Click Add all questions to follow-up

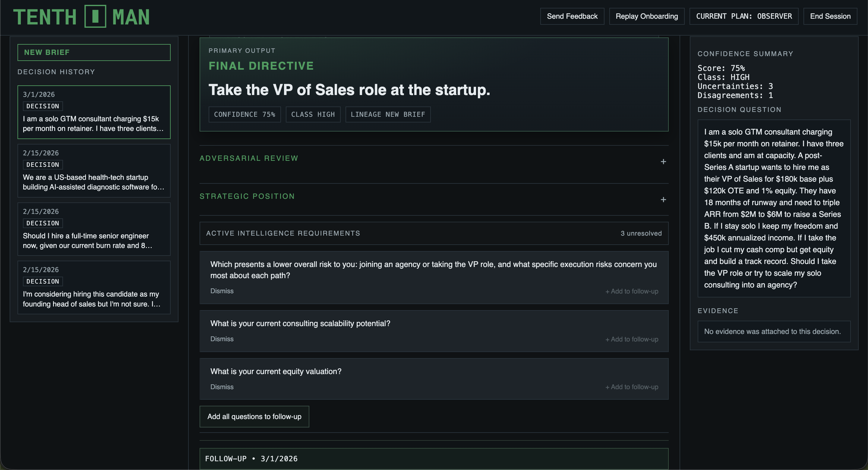pos(254,417)
